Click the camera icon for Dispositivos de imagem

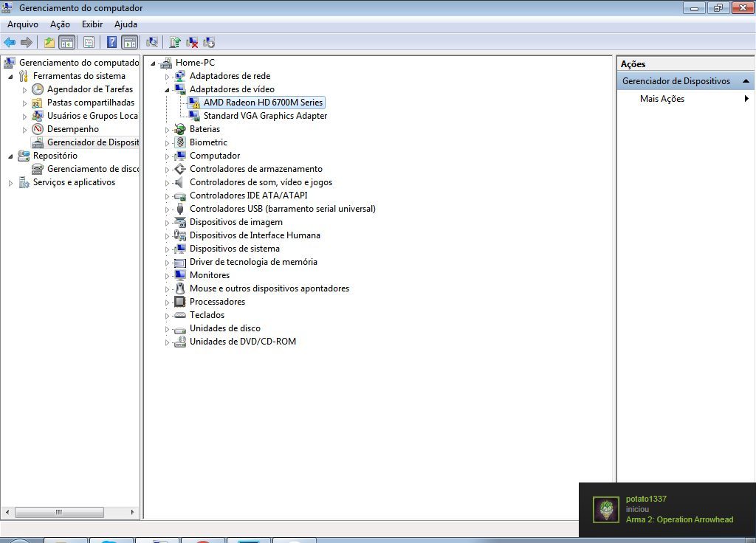pos(180,222)
